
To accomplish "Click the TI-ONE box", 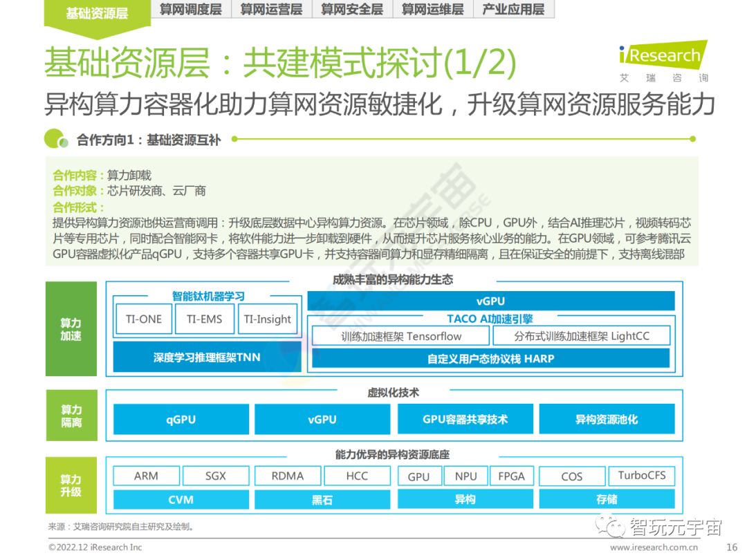I will tap(144, 319).
